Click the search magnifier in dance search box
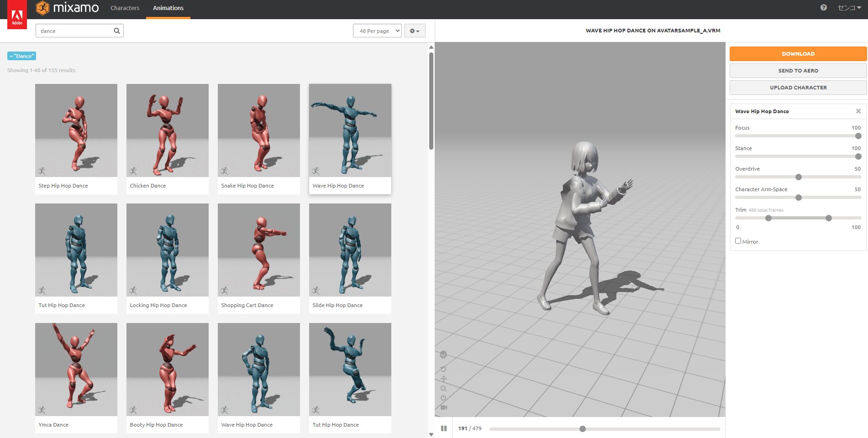Image resolution: width=868 pixels, height=438 pixels. click(117, 31)
